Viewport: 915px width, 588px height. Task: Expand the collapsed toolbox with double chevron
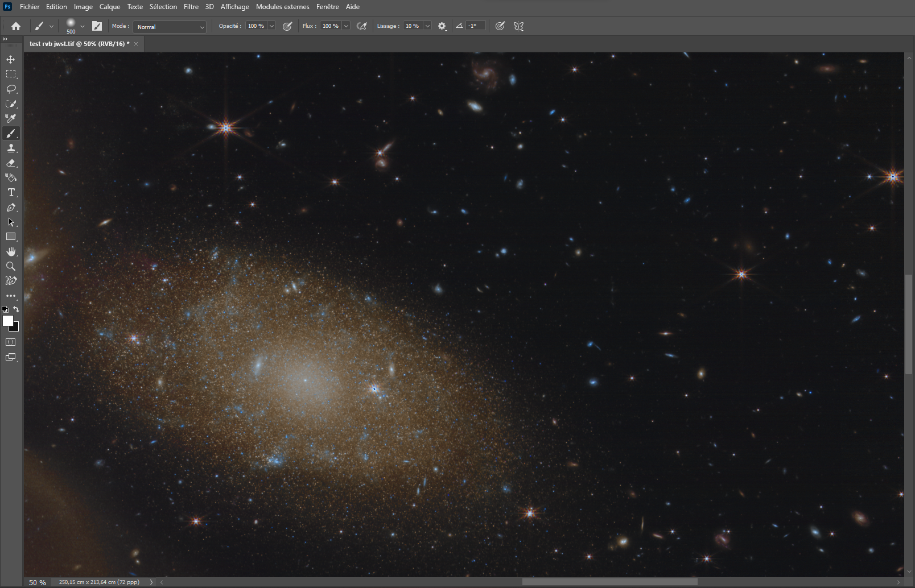tap(5, 39)
